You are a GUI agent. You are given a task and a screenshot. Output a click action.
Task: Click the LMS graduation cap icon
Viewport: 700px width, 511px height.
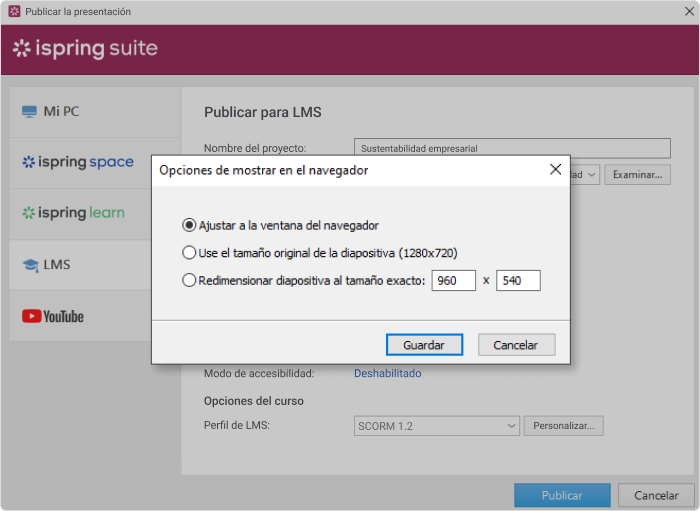click(30, 265)
